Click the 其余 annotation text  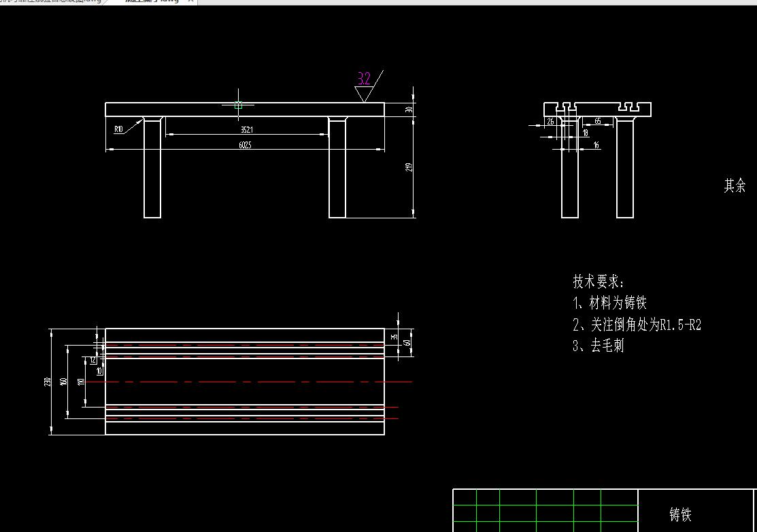coord(735,185)
